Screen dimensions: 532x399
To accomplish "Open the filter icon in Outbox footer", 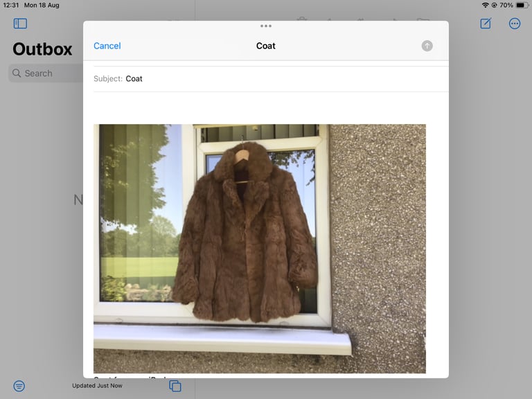I will point(19,386).
